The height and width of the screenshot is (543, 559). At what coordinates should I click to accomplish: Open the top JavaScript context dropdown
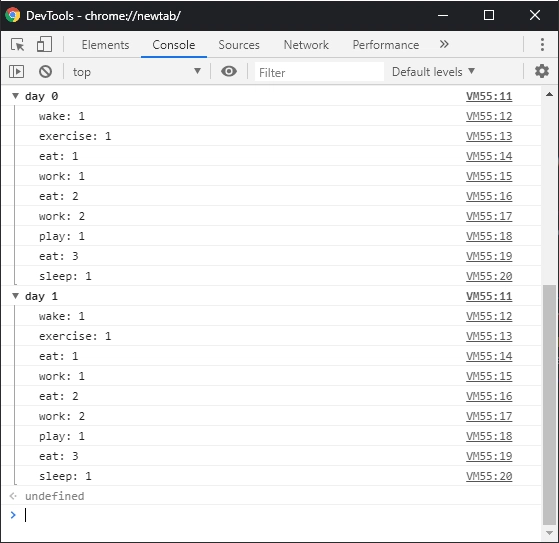[x=137, y=72]
